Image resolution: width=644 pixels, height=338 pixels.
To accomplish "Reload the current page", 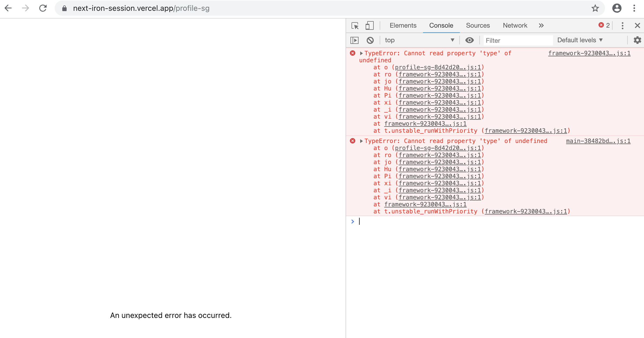I will pos(43,8).
